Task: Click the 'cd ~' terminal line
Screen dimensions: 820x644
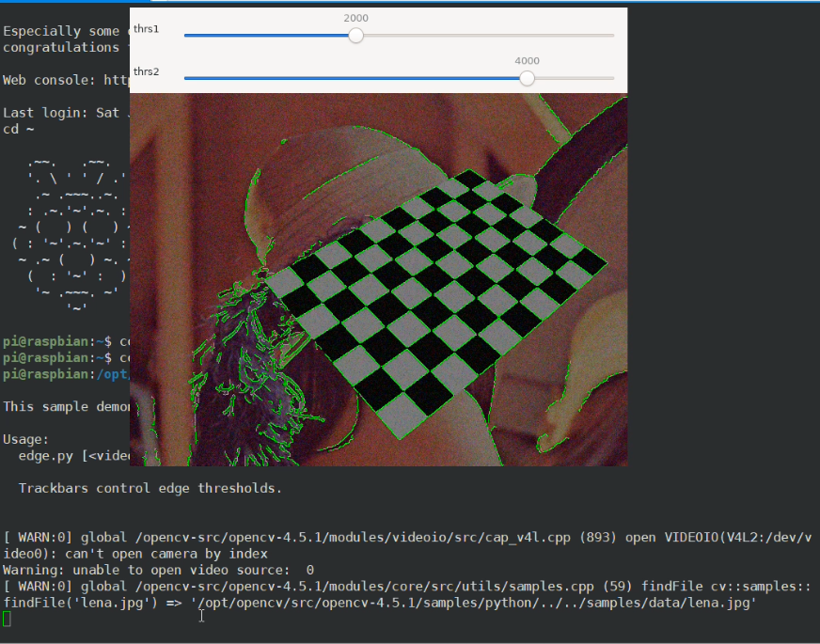Action: [18, 129]
